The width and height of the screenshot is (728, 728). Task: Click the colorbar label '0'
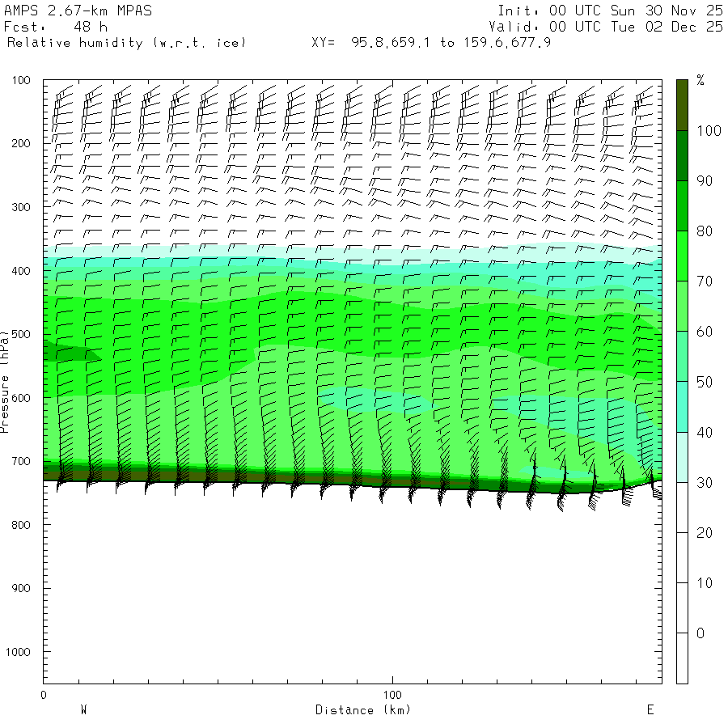700,633
